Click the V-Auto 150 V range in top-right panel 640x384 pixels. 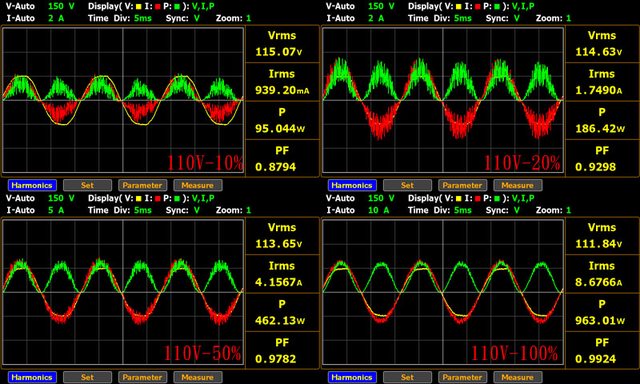click(360, 7)
